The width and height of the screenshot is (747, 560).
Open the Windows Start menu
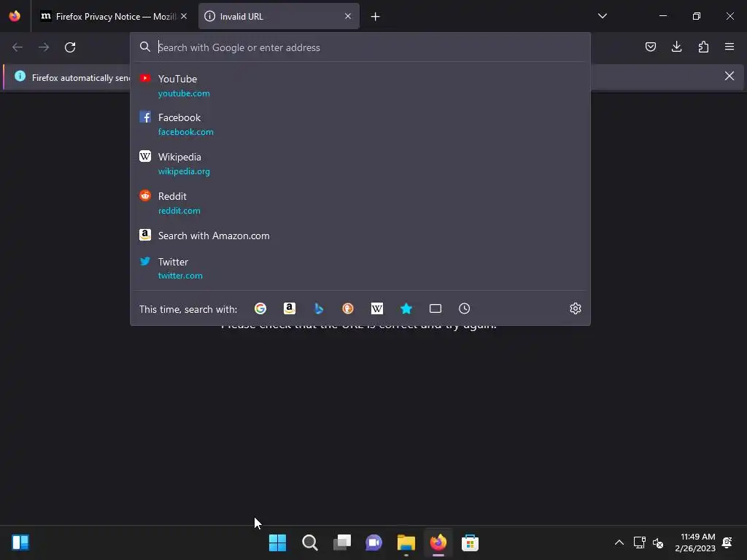277,542
